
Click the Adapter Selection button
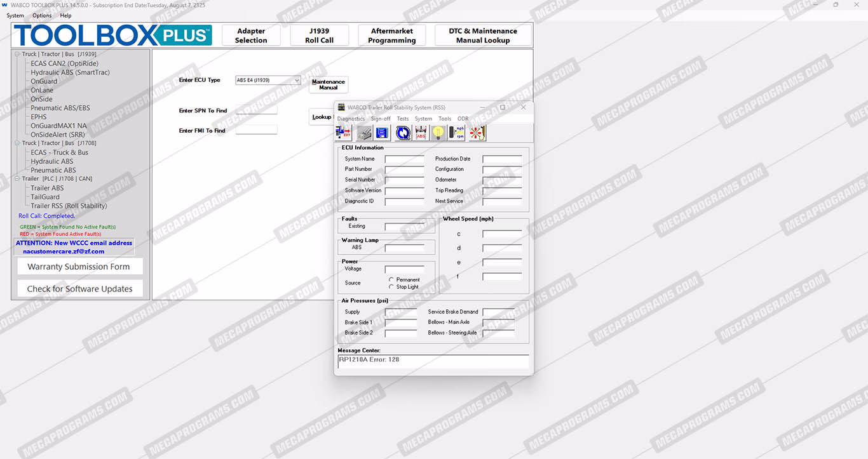tap(251, 36)
